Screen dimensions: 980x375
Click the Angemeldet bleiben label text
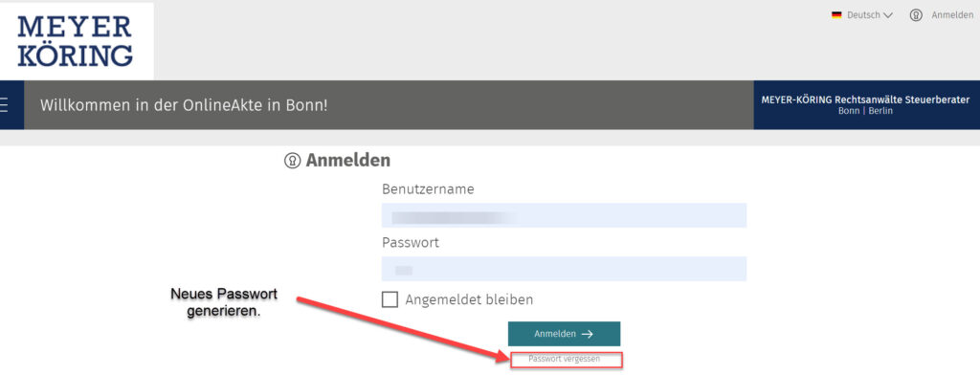click(469, 299)
